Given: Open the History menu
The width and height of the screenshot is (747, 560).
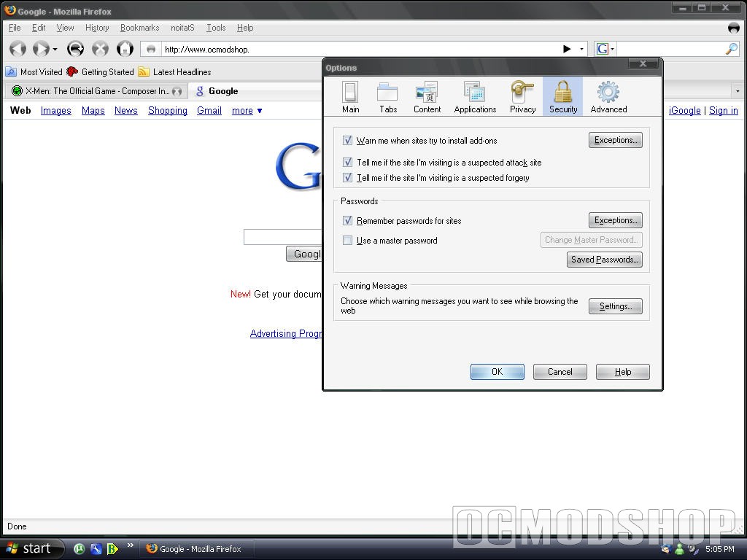Looking at the screenshot, I should click(97, 28).
